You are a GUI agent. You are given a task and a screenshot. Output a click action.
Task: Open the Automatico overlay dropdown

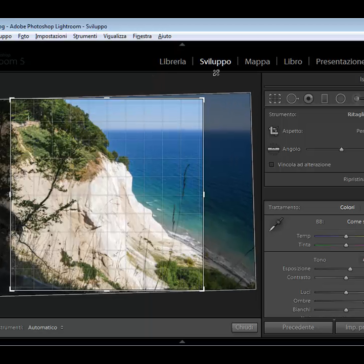(x=45, y=328)
